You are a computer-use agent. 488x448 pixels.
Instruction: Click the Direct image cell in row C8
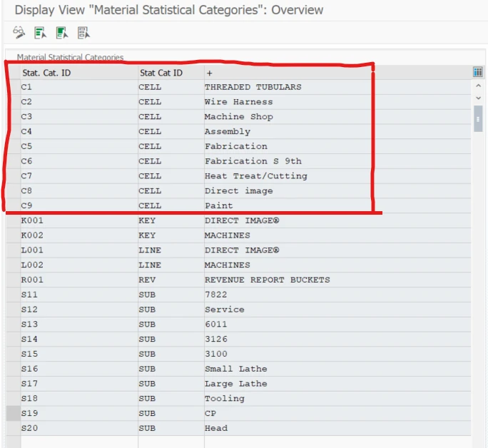pos(337,191)
